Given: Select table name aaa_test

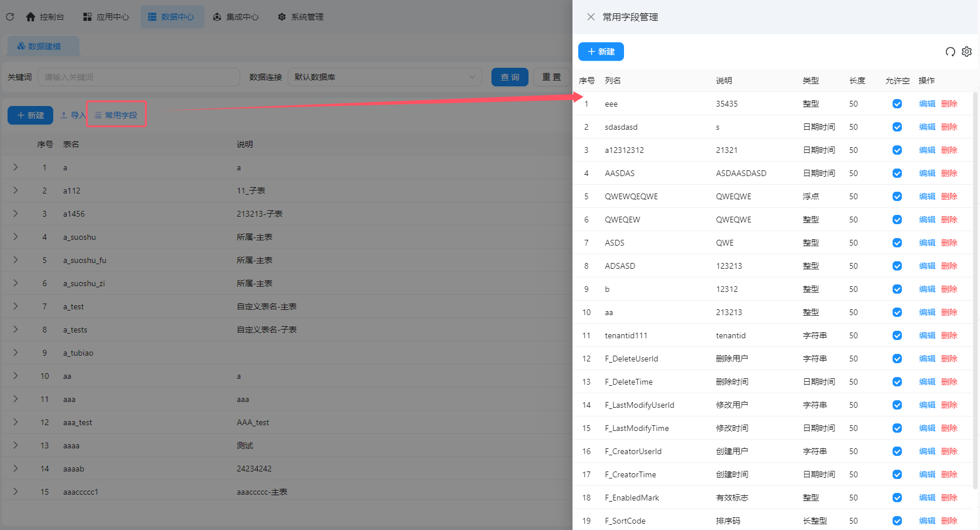Looking at the screenshot, I should [78, 422].
